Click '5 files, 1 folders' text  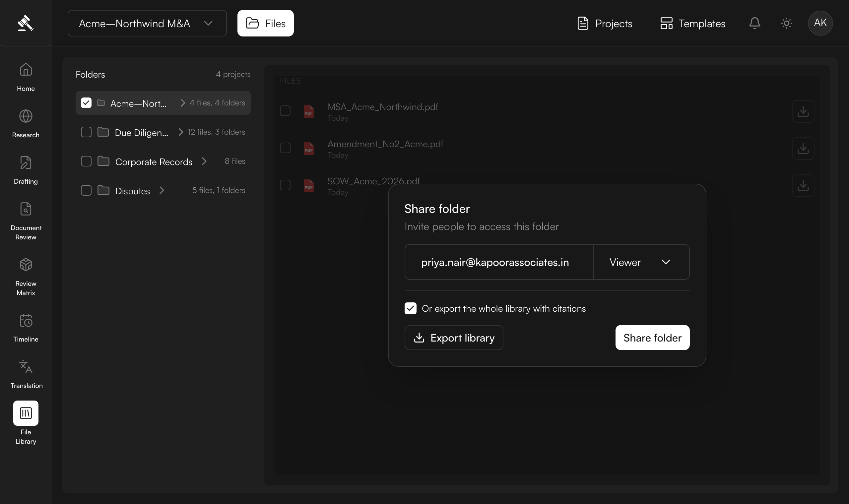[x=219, y=190]
